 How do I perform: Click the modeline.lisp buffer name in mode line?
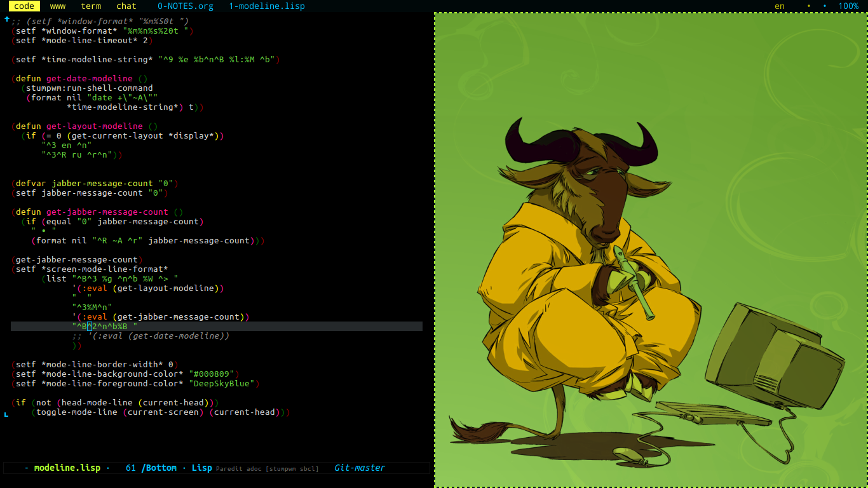coord(67,468)
